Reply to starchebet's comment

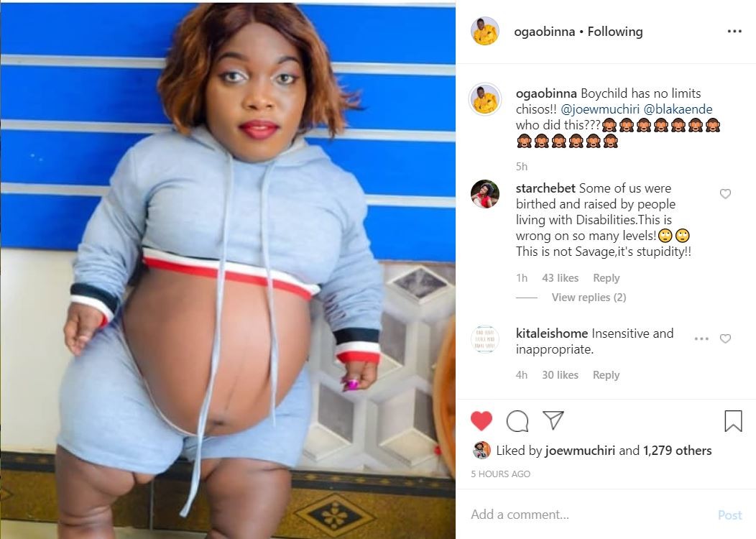coord(606,278)
